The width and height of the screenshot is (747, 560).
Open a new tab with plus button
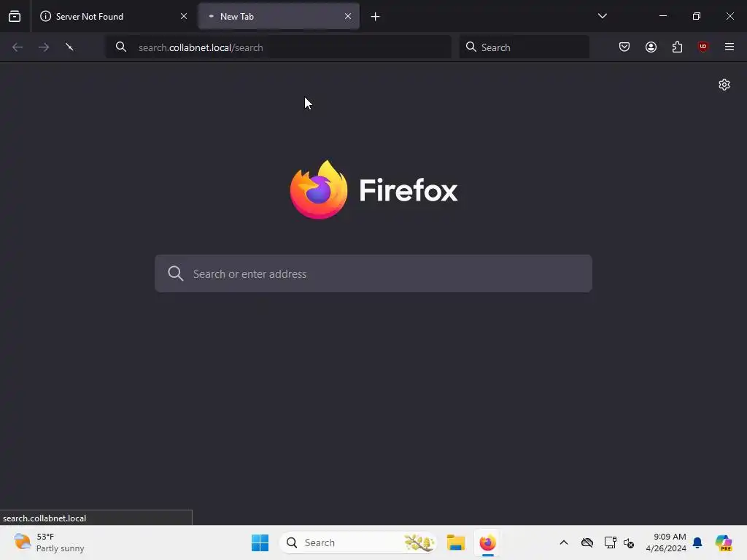coord(376,17)
